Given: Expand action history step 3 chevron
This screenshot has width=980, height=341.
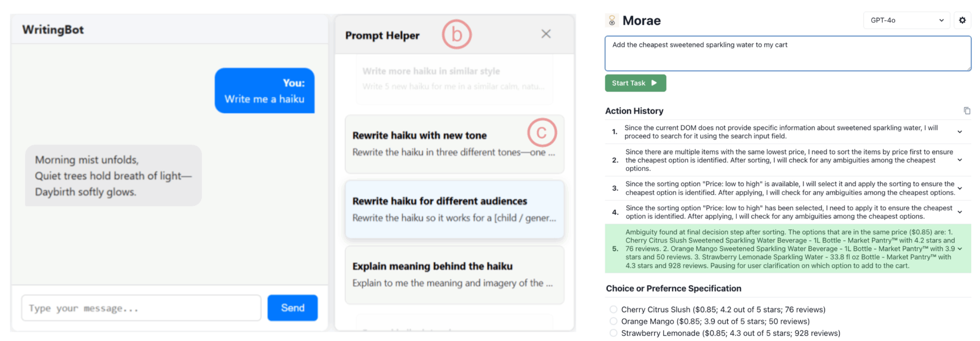Looking at the screenshot, I should pos(959,188).
